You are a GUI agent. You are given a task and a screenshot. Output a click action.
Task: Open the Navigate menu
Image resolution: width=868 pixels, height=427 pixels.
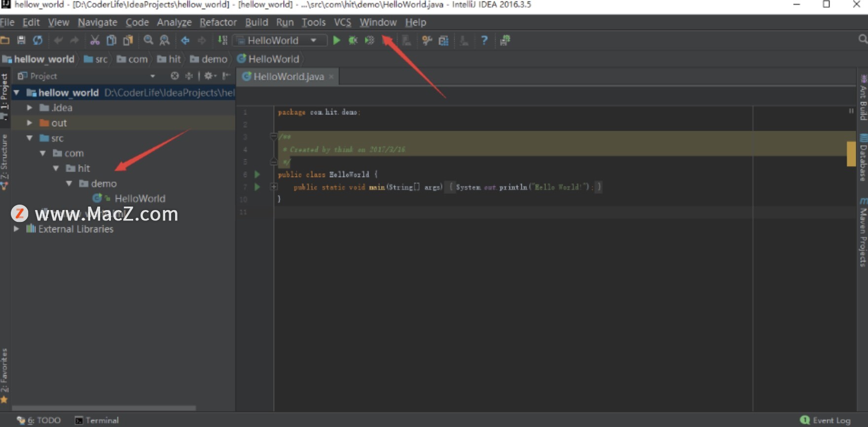point(98,22)
